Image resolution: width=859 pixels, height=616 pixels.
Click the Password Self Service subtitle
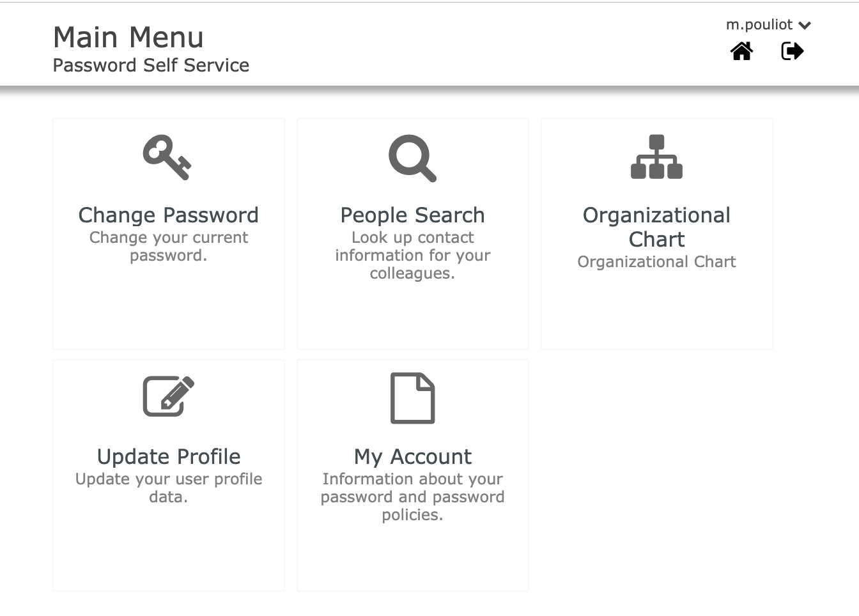point(151,65)
